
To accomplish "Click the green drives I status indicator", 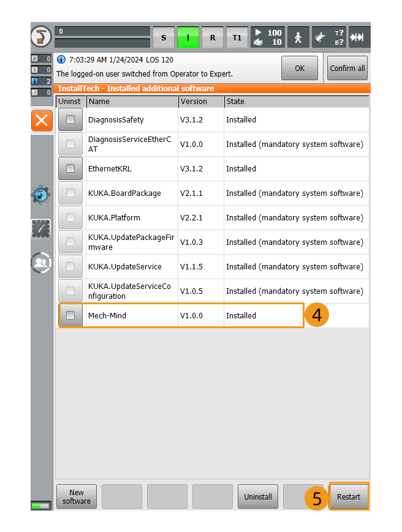I will tap(188, 37).
